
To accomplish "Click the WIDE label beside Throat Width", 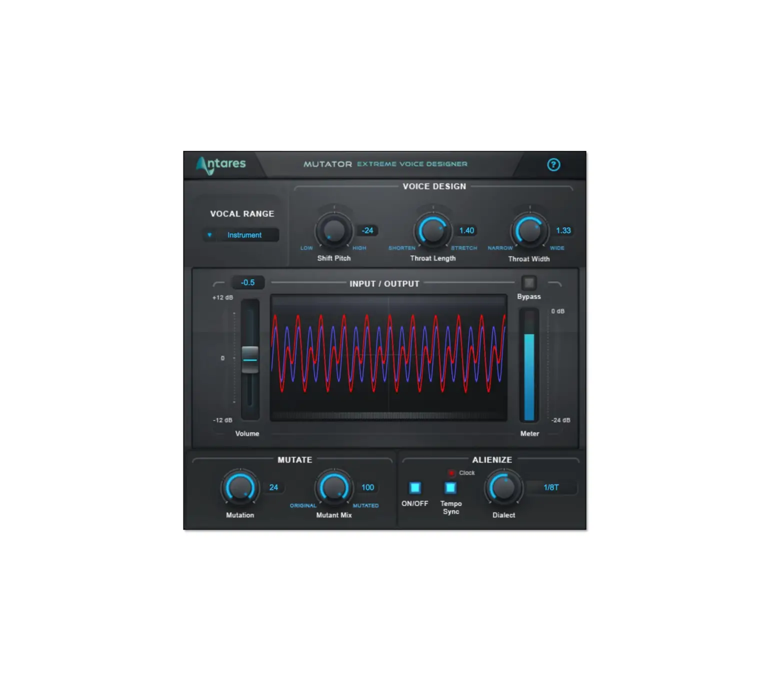I will tap(557, 248).
